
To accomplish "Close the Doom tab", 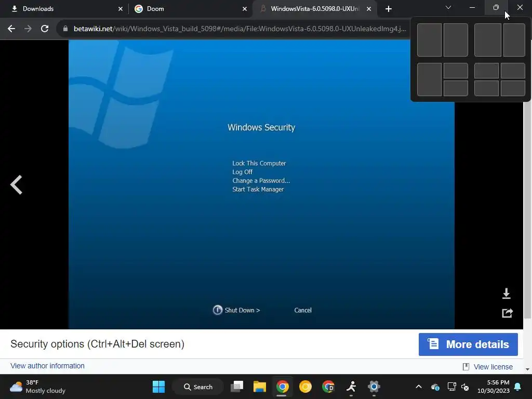I will [245, 9].
